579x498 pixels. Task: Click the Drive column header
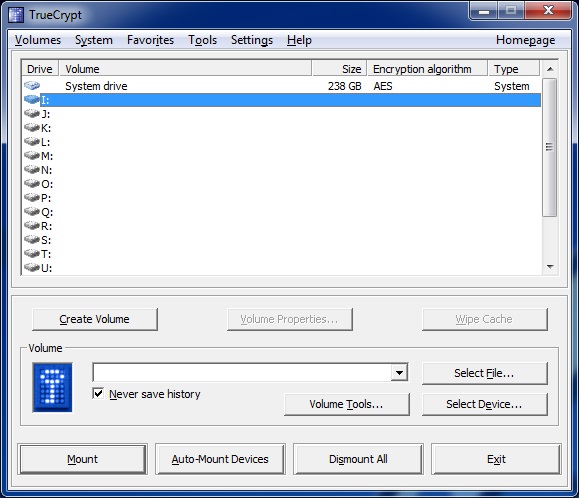pos(40,69)
